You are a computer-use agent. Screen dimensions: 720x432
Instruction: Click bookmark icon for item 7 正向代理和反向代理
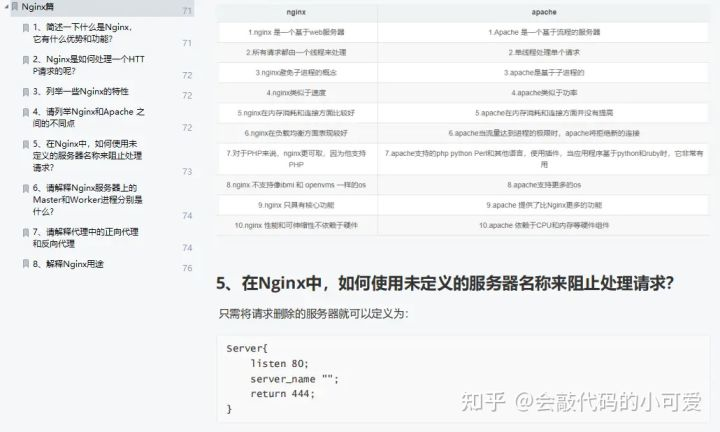(x=26, y=233)
